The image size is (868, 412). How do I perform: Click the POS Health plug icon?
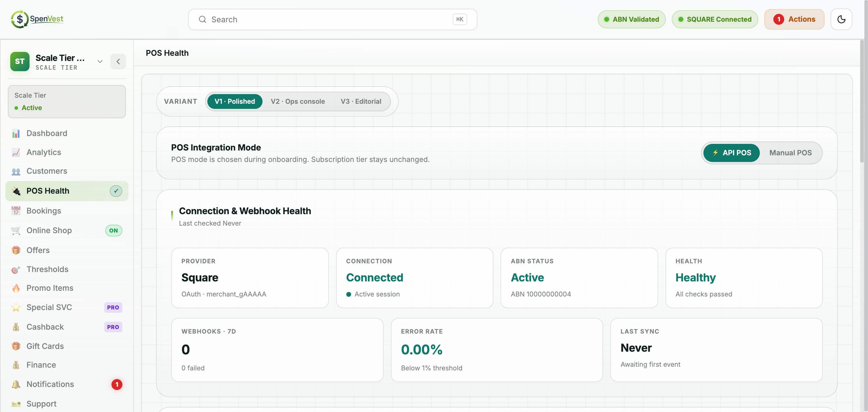(x=16, y=191)
